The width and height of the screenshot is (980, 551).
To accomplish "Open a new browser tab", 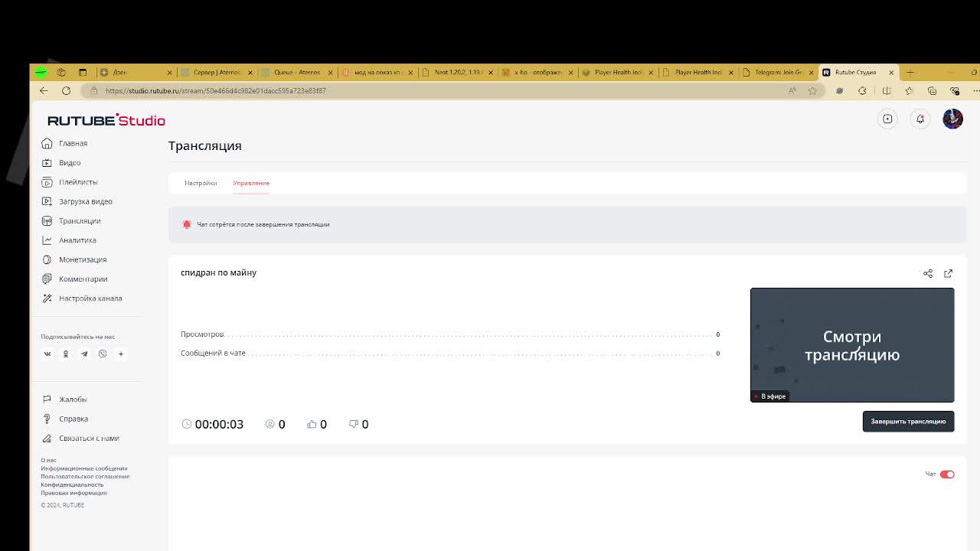I will coord(910,72).
